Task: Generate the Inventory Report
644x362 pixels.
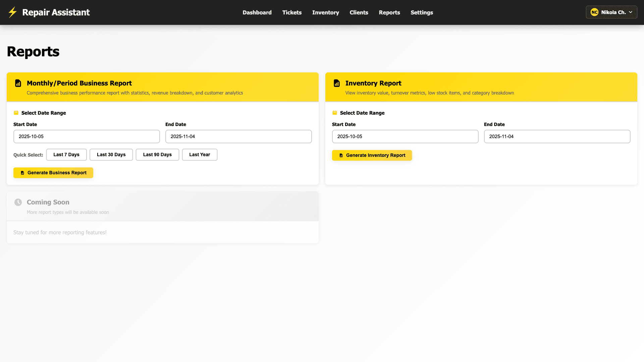Action: 372,155
